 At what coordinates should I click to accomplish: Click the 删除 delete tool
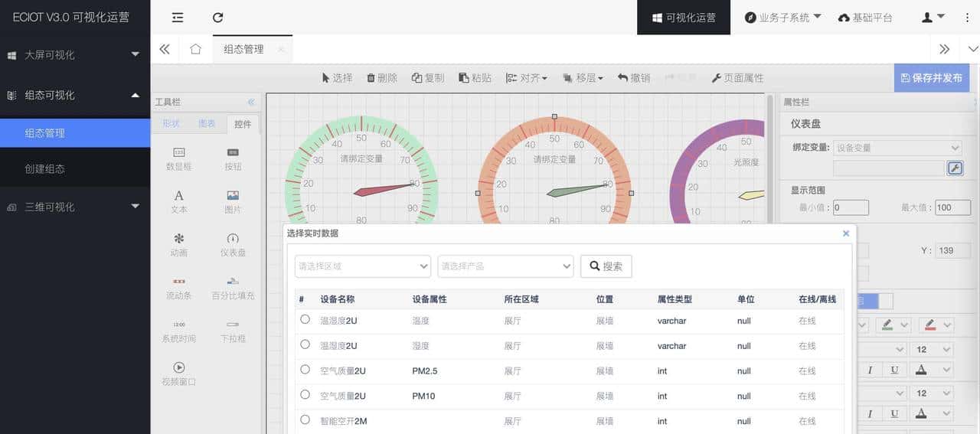pyautogui.click(x=382, y=78)
